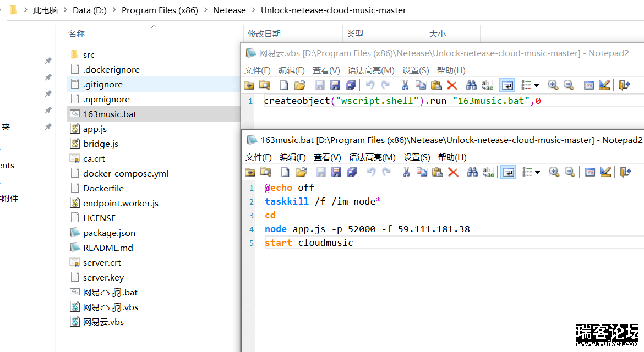
Task: Click Zoom Out magnifier in 网易云.vbs window
Action: (x=569, y=85)
